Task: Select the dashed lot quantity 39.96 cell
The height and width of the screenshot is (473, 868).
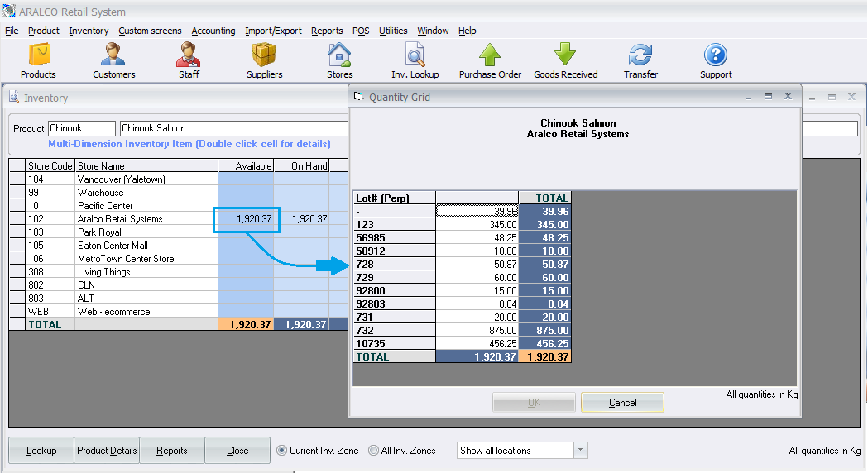Action: point(477,212)
